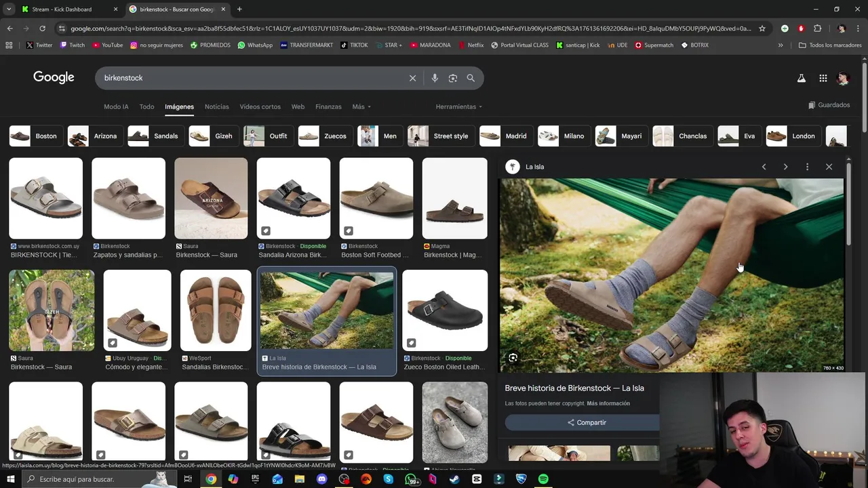Image resolution: width=868 pixels, height=488 pixels.
Task: Show hidden bookmarks with the chevron
Action: pyautogui.click(x=781, y=45)
